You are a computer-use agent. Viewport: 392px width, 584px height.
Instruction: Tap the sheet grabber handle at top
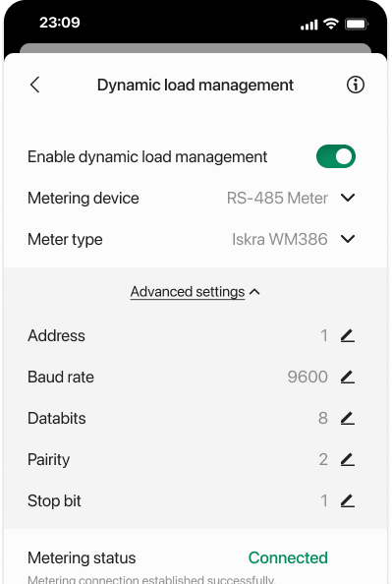[x=196, y=48]
